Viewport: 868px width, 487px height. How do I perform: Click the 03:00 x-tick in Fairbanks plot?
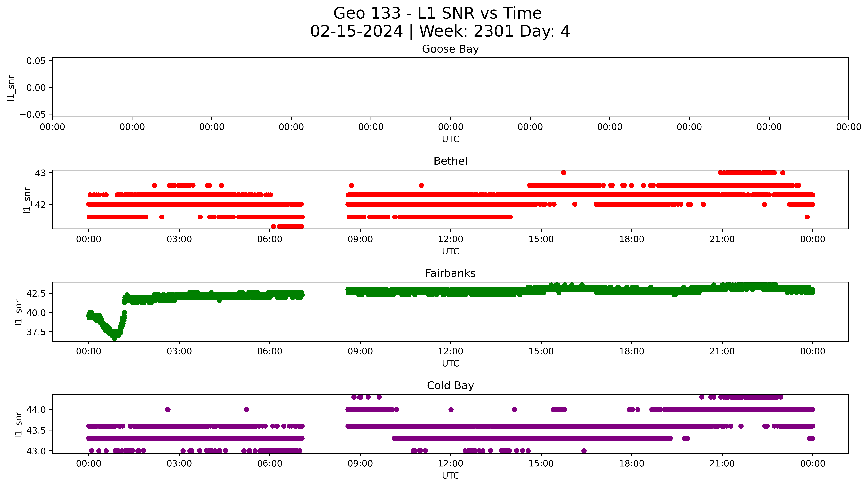179,351
